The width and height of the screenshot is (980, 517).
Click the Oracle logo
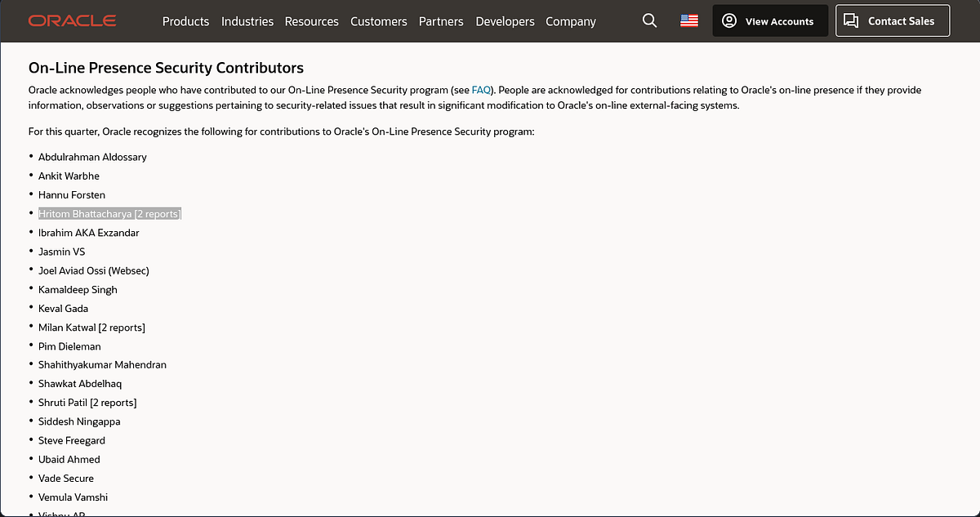[72, 20]
